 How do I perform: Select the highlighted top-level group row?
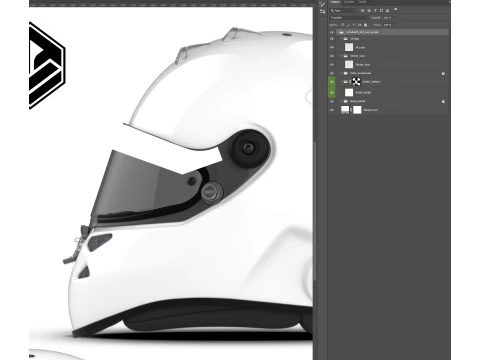point(392,32)
